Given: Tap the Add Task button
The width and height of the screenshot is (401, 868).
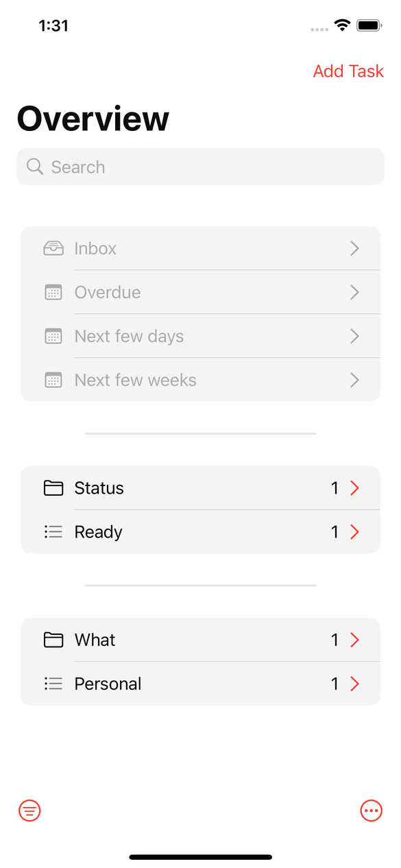Looking at the screenshot, I should [348, 71].
